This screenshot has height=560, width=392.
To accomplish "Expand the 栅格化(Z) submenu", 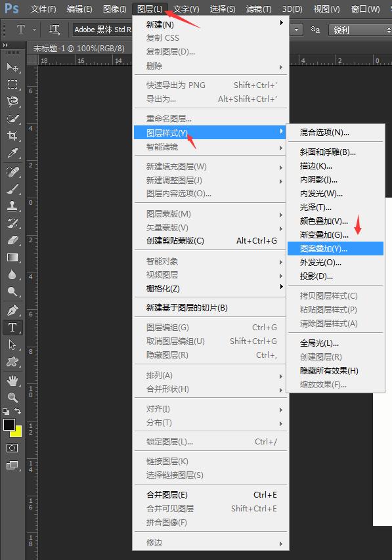I will pyautogui.click(x=211, y=289).
